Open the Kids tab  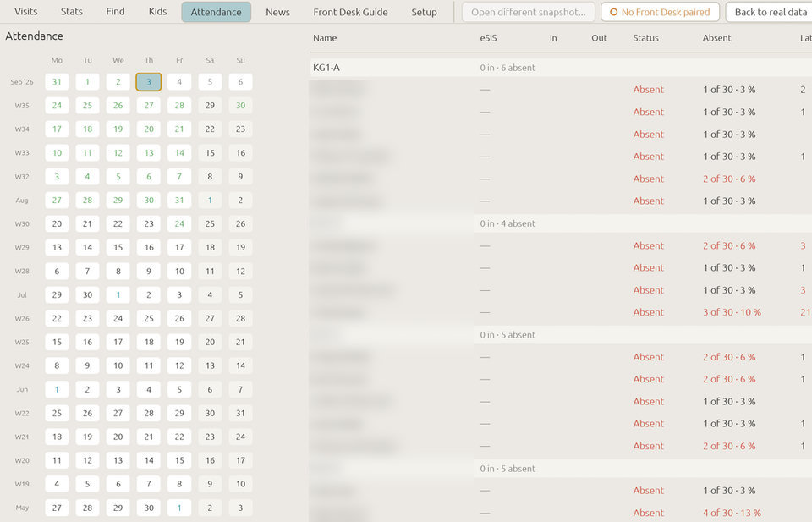[x=157, y=11]
